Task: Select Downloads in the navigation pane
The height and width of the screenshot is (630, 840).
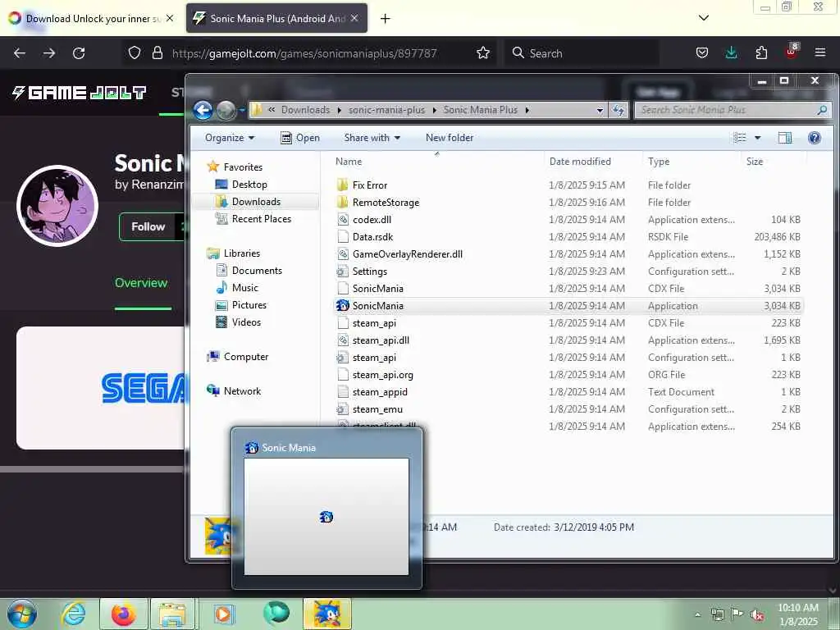Action: click(x=256, y=202)
